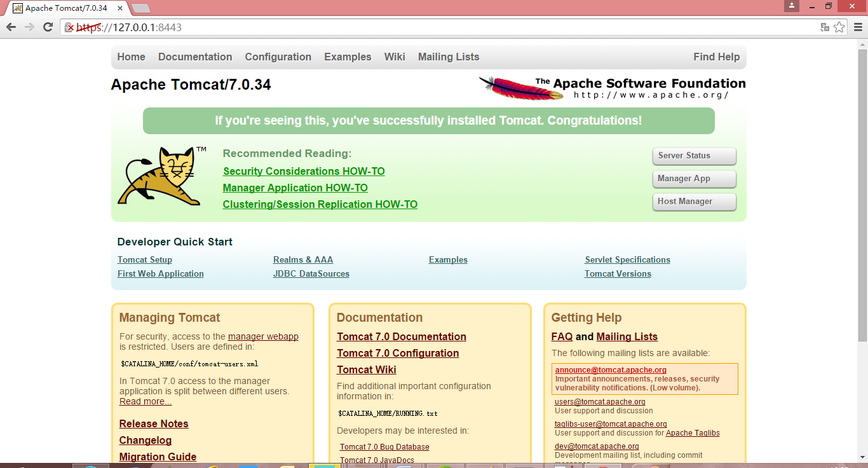The image size is (868, 468).
Task: Open Configuration in the navigation bar
Action: pyautogui.click(x=278, y=57)
